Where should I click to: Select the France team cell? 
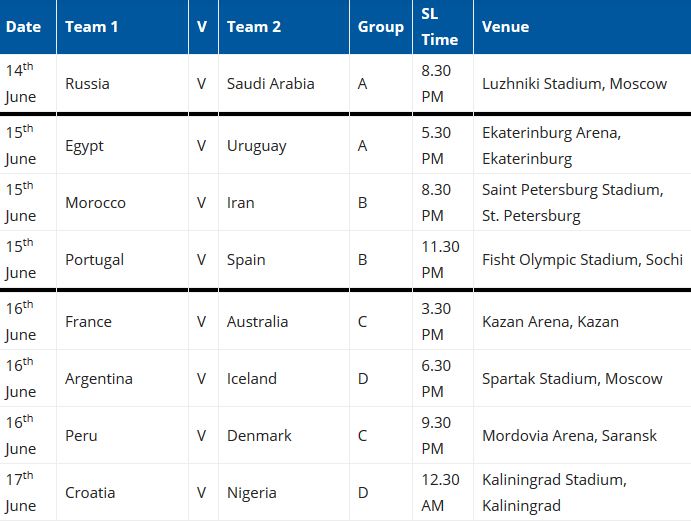coord(123,321)
